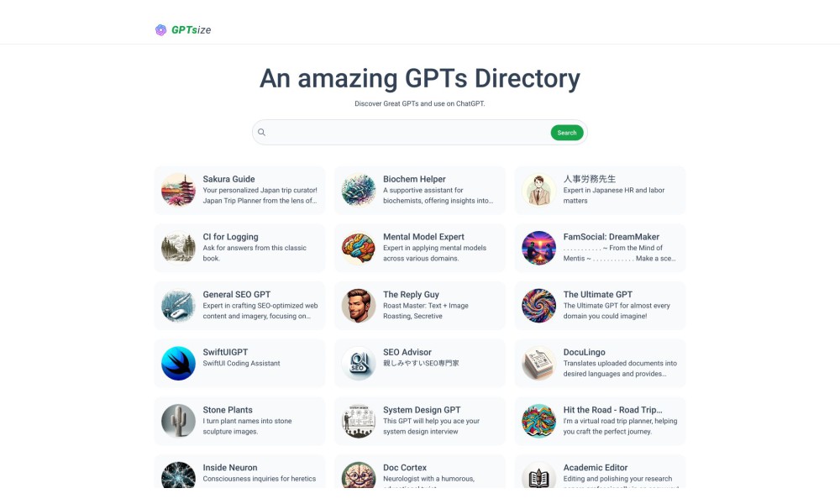The height and width of the screenshot is (504, 840).
Task: Click the 人事労務先生 businessman avatar
Action: 539,190
